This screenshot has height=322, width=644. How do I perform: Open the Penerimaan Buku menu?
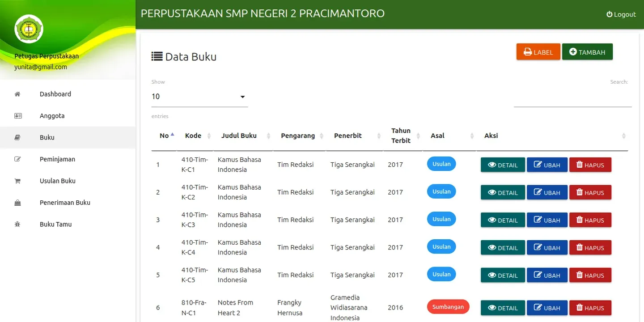[68, 203]
